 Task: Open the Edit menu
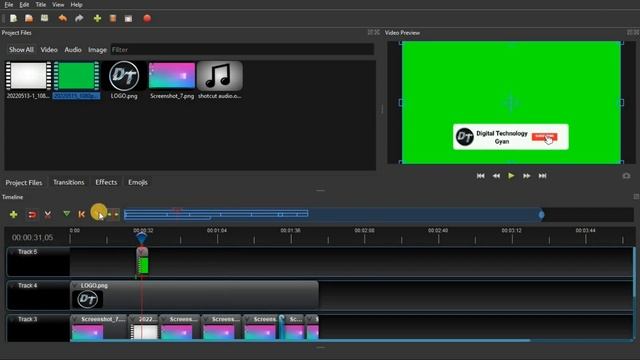click(24, 5)
